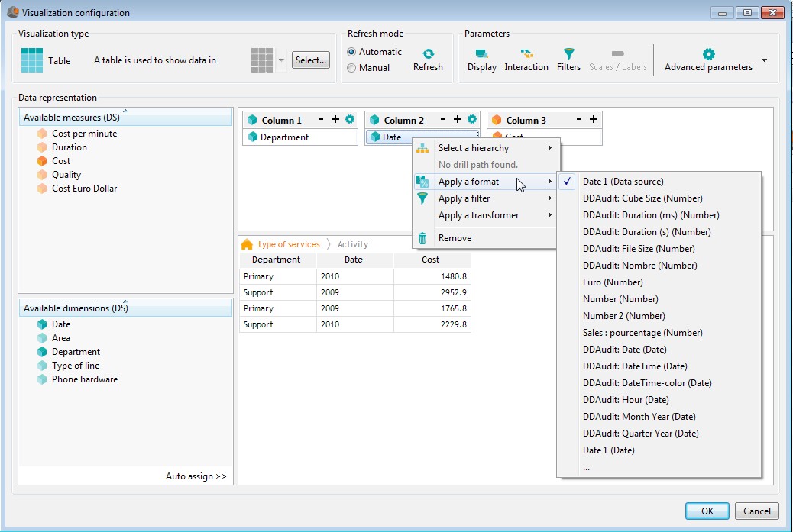The height and width of the screenshot is (532, 793).
Task: Click the minus button of Column 2
Action: [x=443, y=119]
